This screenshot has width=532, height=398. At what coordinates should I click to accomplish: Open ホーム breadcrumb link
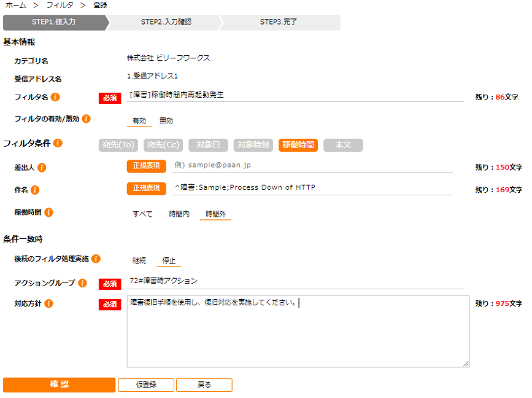point(15,5)
